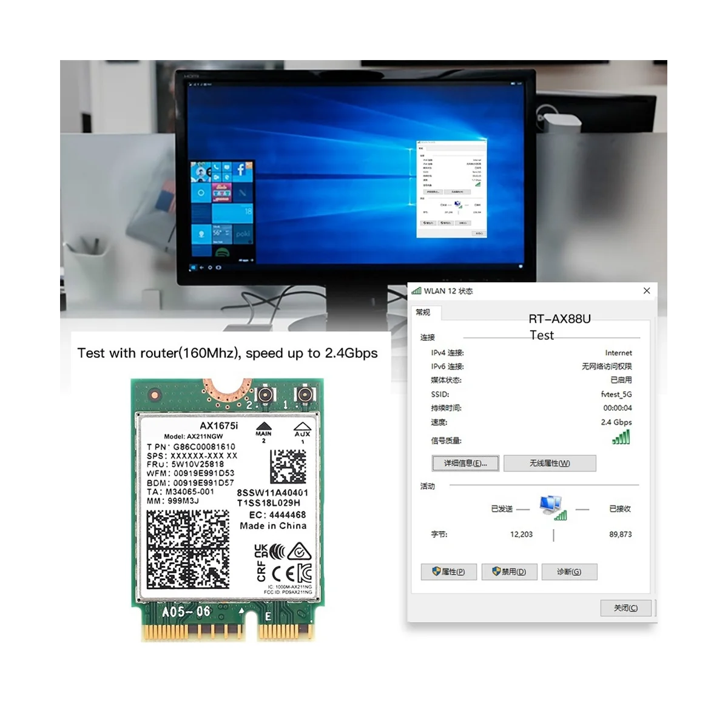Click the 已接收 received label
The width and height of the screenshot is (728, 728).
(620, 509)
